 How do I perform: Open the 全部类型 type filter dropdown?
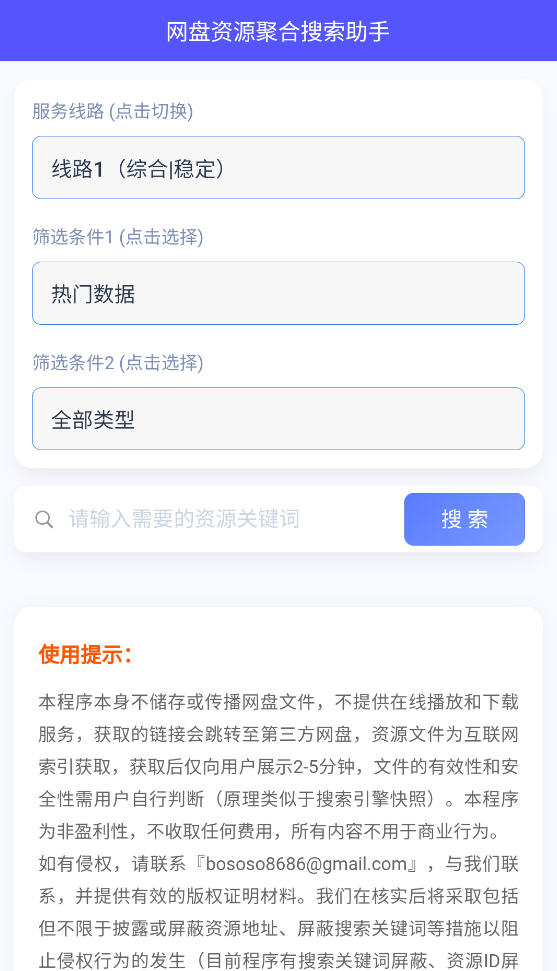[x=278, y=419]
